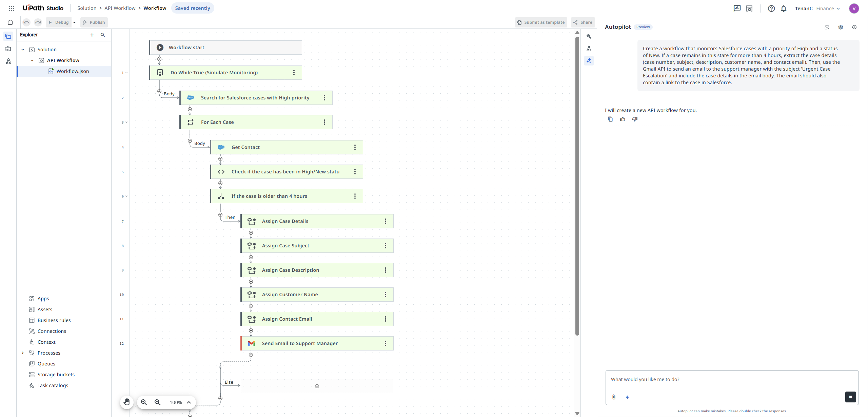Screen dimensions: 868x417
Task: Click the canvas scroll down arrow
Action: tap(577, 413)
